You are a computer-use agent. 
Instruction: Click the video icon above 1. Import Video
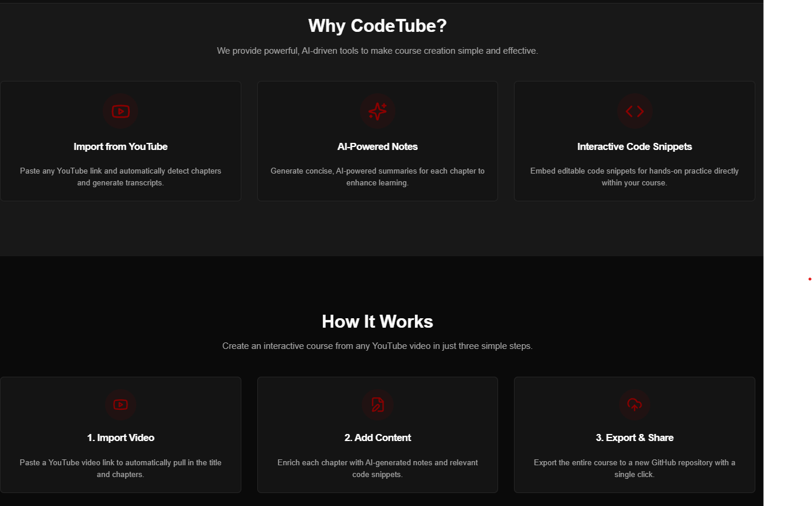point(120,404)
